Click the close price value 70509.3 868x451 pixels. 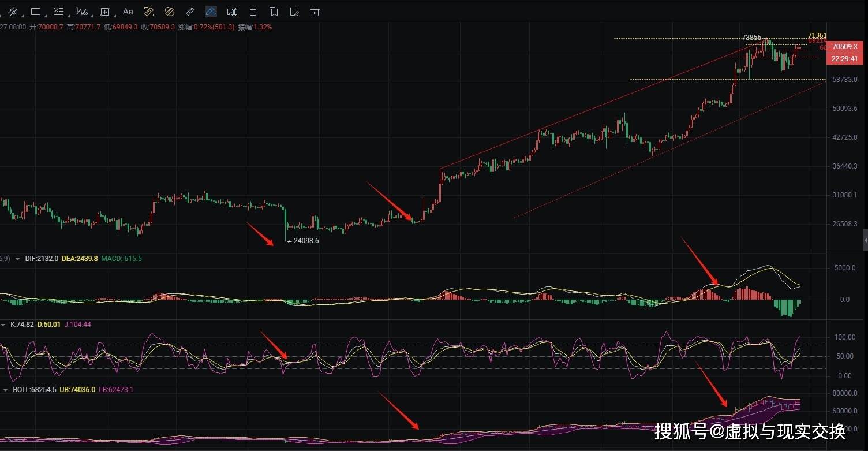(162, 27)
